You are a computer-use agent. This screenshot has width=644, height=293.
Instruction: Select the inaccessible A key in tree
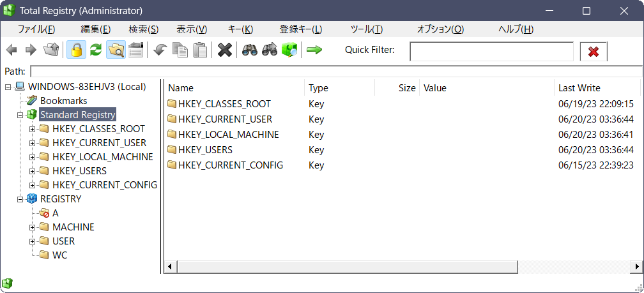[56, 213]
